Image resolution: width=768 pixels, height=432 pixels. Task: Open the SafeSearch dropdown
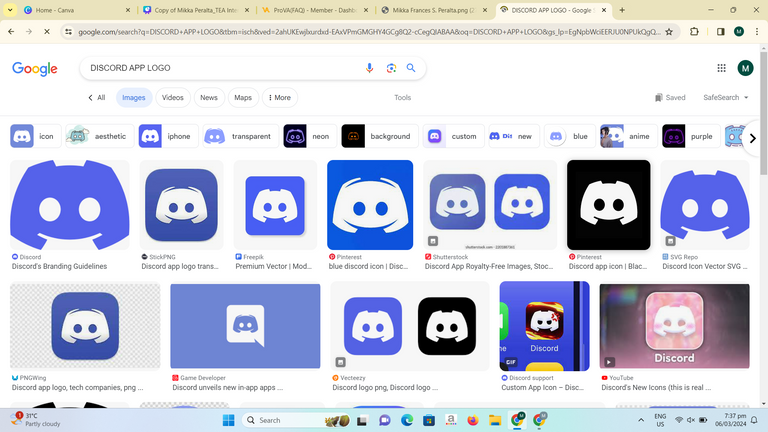pos(726,97)
